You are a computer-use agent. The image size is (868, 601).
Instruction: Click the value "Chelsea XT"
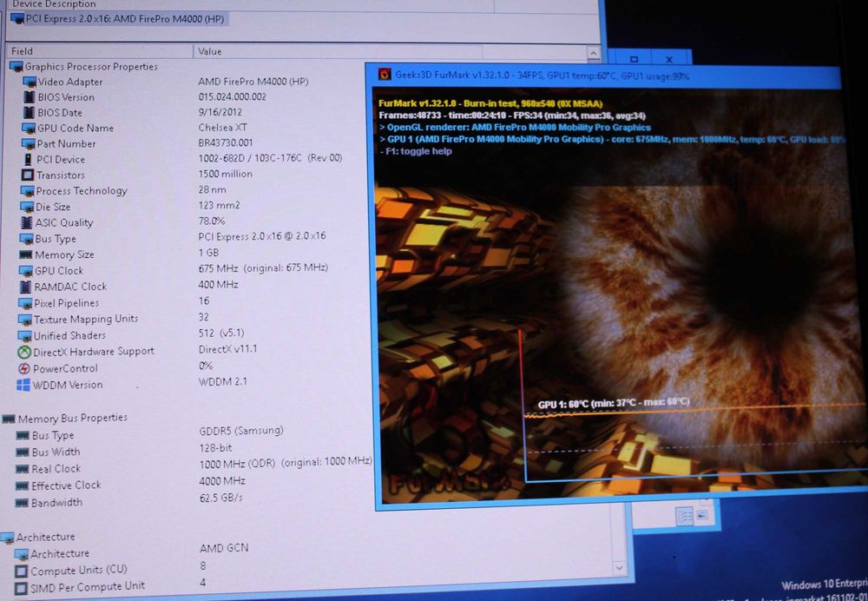tap(222, 128)
